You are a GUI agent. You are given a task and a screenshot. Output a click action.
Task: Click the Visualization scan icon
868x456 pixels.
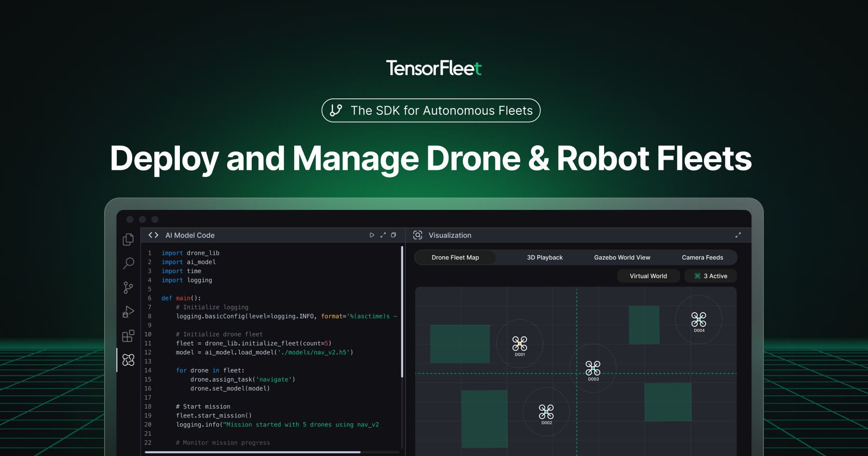pos(417,235)
